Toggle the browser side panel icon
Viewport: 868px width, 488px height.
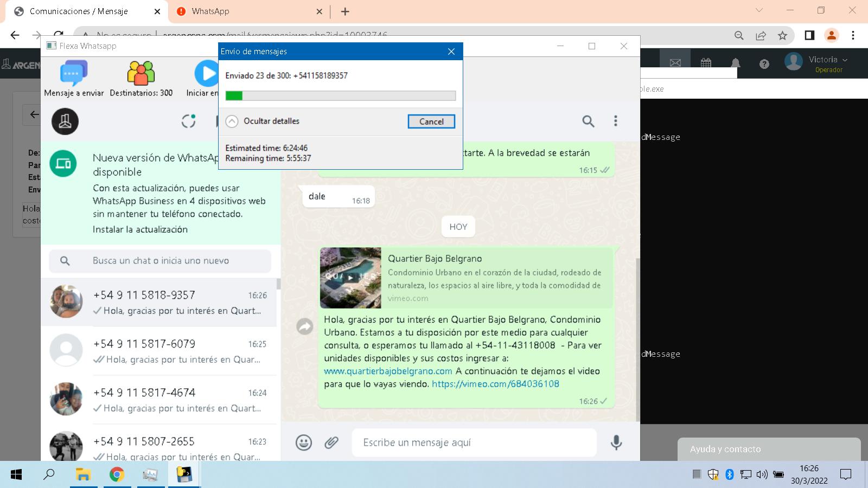coord(809,35)
